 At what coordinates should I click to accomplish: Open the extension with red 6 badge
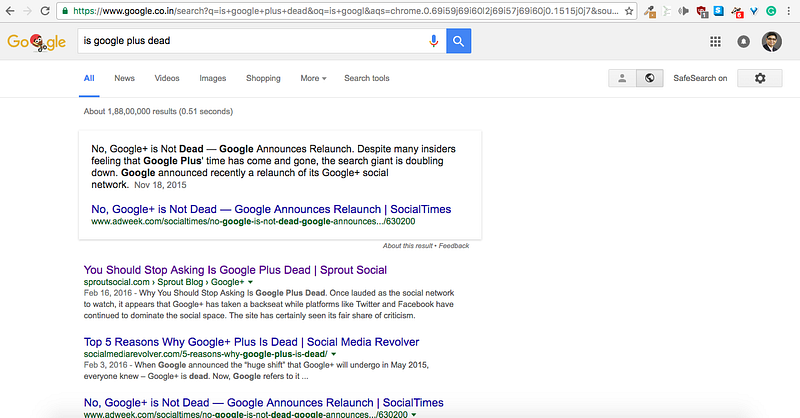pyautogui.click(x=737, y=12)
